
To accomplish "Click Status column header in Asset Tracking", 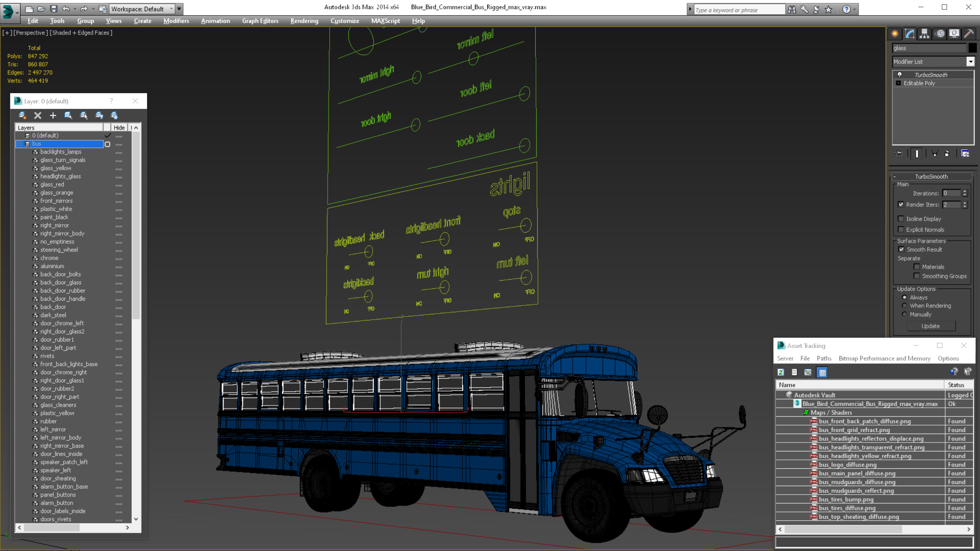I will pyautogui.click(x=958, y=385).
